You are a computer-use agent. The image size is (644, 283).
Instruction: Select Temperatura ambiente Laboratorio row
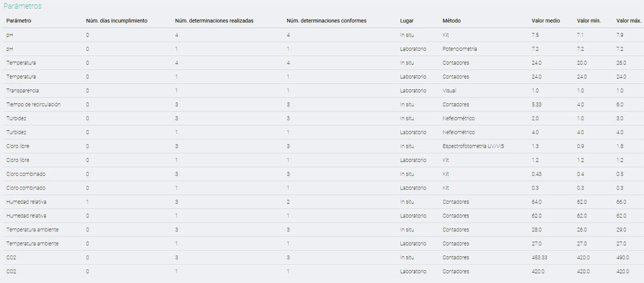click(x=322, y=244)
